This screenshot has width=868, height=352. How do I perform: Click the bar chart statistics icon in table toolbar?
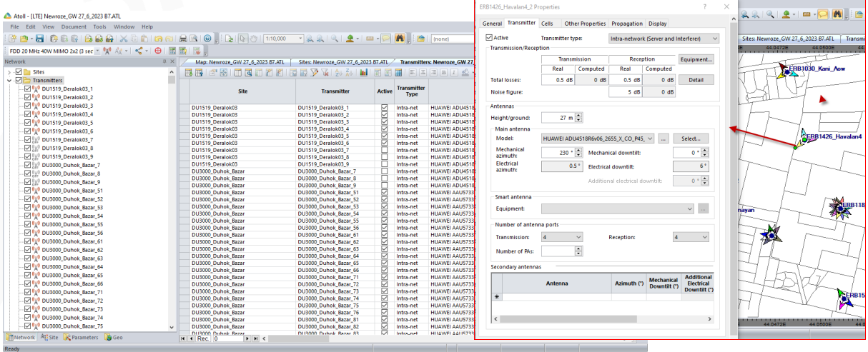click(x=364, y=73)
